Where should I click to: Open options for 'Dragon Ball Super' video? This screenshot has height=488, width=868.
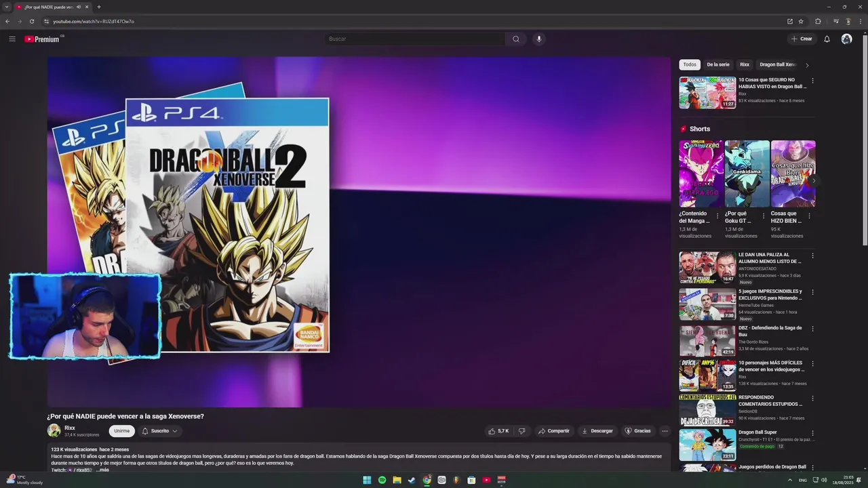(812, 433)
